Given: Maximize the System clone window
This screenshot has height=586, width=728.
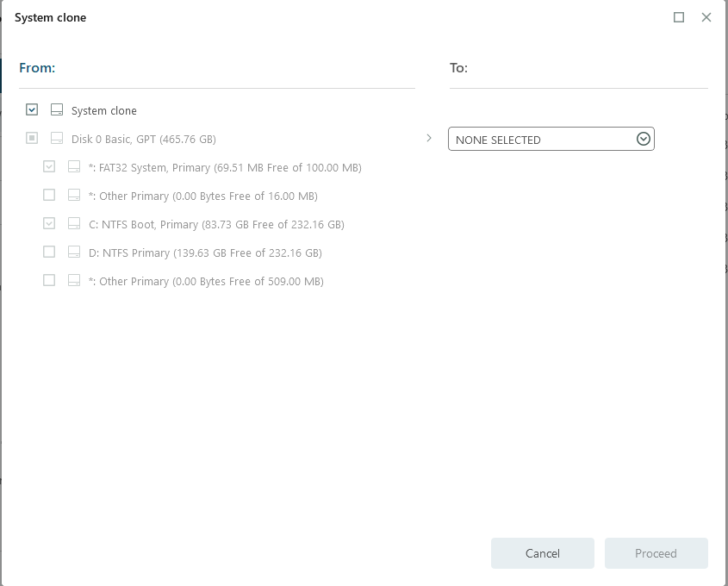Looking at the screenshot, I should [679, 17].
